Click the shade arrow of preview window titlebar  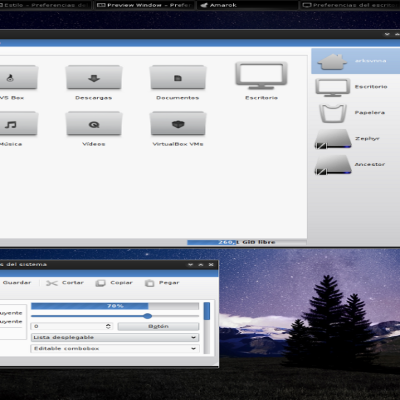coord(190,265)
